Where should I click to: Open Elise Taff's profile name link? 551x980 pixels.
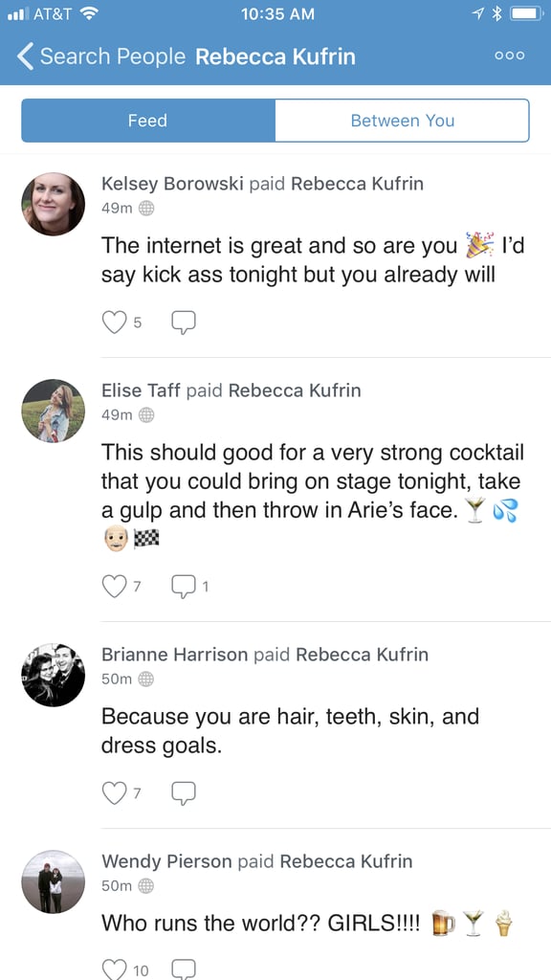coord(142,390)
